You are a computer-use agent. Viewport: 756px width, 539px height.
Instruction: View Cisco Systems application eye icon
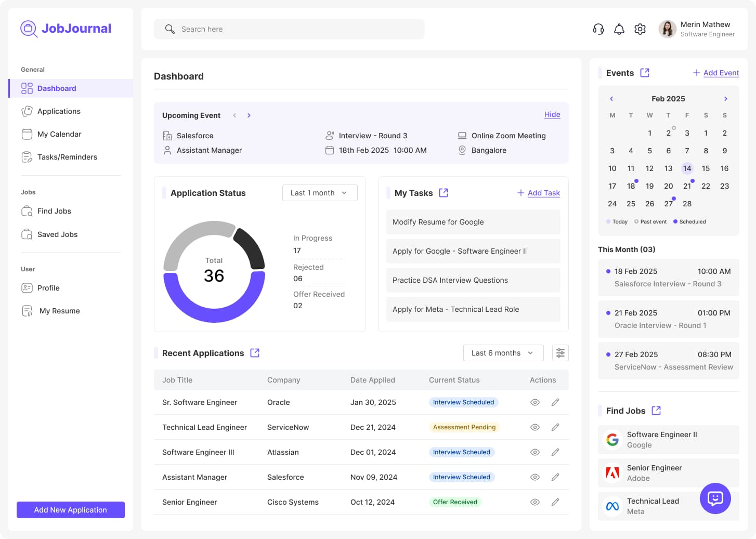pos(535,502)
